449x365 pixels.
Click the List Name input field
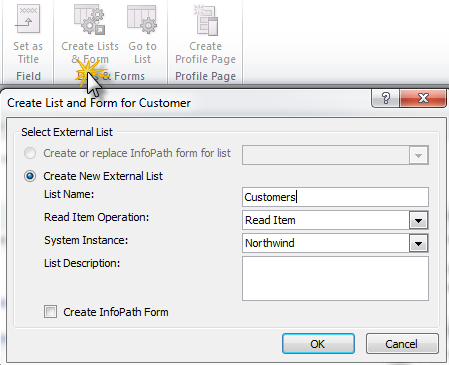point(335,197)
